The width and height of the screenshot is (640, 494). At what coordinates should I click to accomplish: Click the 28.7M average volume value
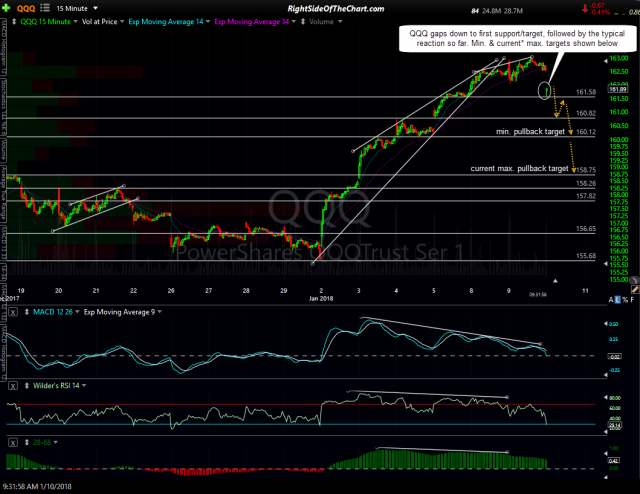tap(513, 11)
